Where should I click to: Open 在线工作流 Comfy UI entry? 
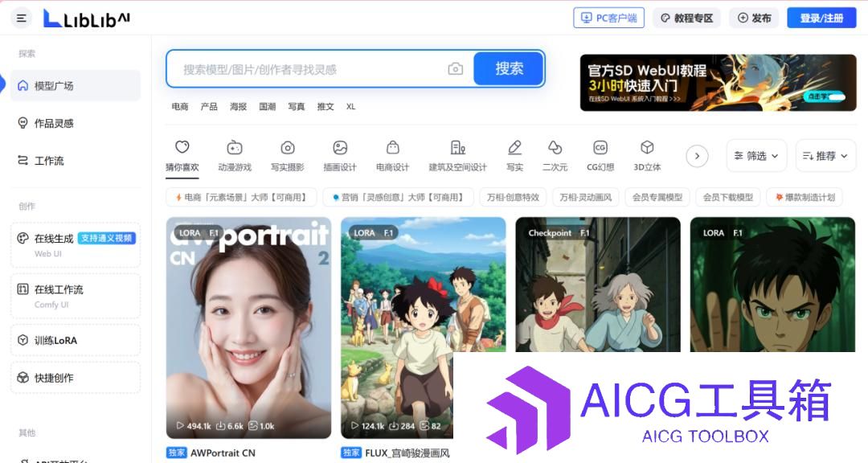76,297
